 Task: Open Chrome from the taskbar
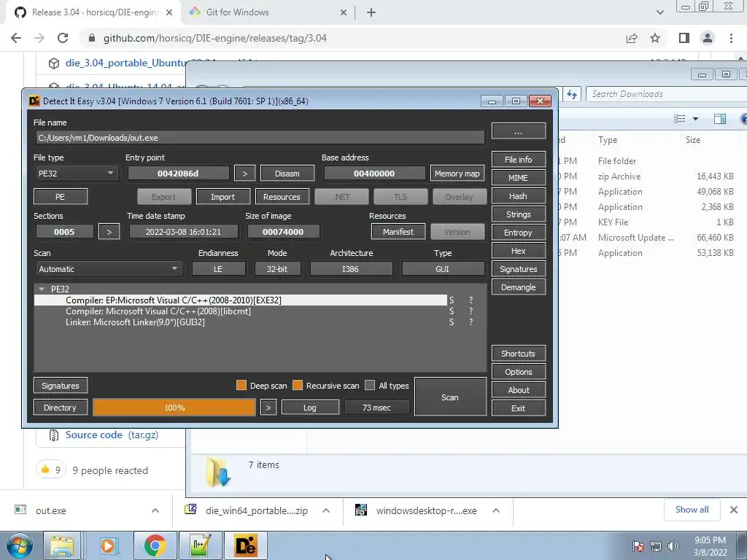[x=155, y=545]
